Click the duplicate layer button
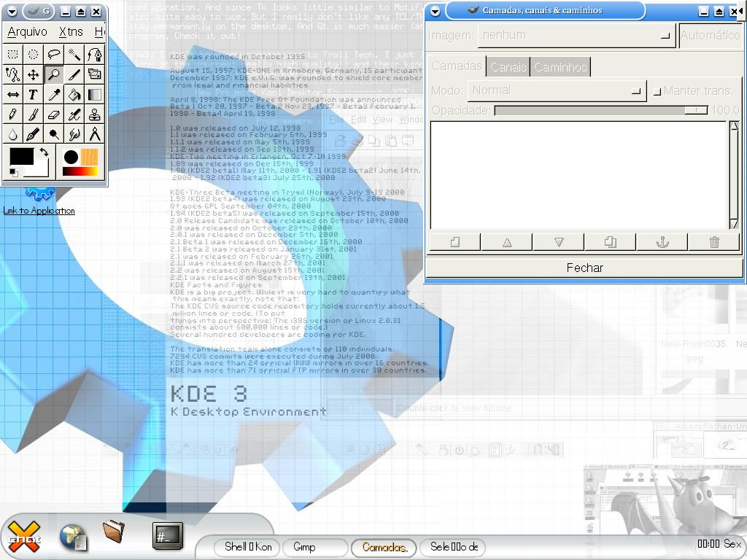The image size is (747, 560). tap(611, 242)
